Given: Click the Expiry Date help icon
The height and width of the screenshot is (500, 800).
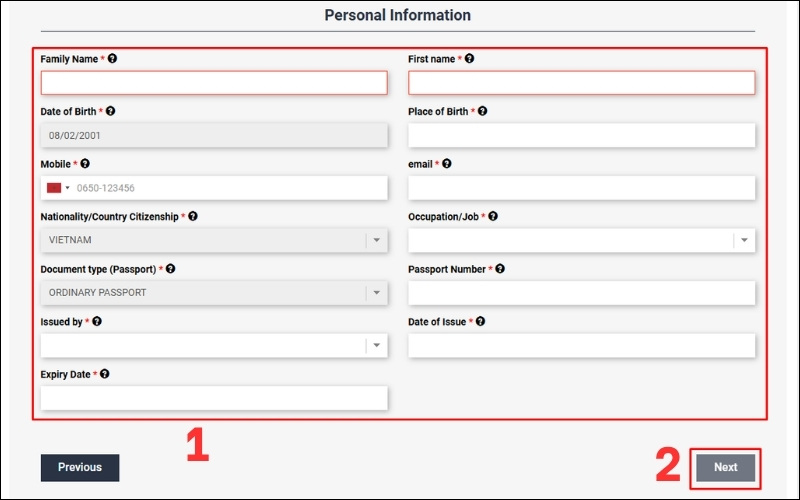Looking at the screenshot, I should click(105, 374).
